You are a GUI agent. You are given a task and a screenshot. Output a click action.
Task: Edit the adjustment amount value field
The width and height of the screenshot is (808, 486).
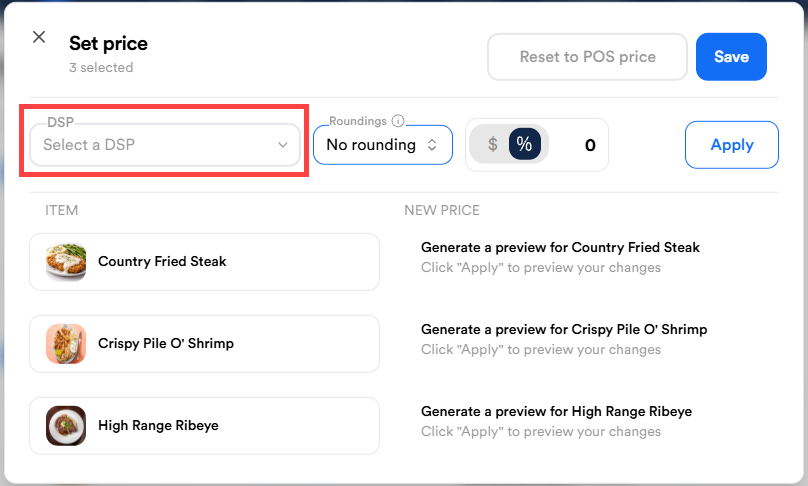tap(580, 145)
